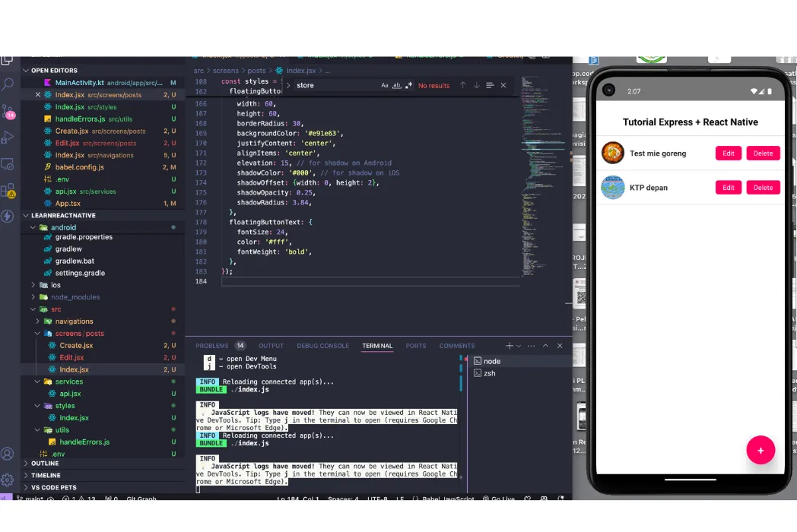The height and width of the screenshot is (532, 797).
Task: Switch to the Problems tab
Action: 212,346
